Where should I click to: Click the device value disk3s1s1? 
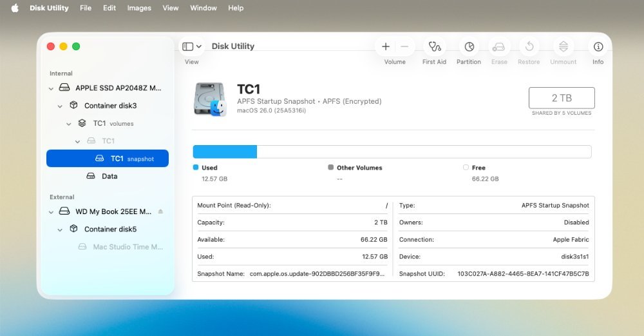tap(574, 257)
